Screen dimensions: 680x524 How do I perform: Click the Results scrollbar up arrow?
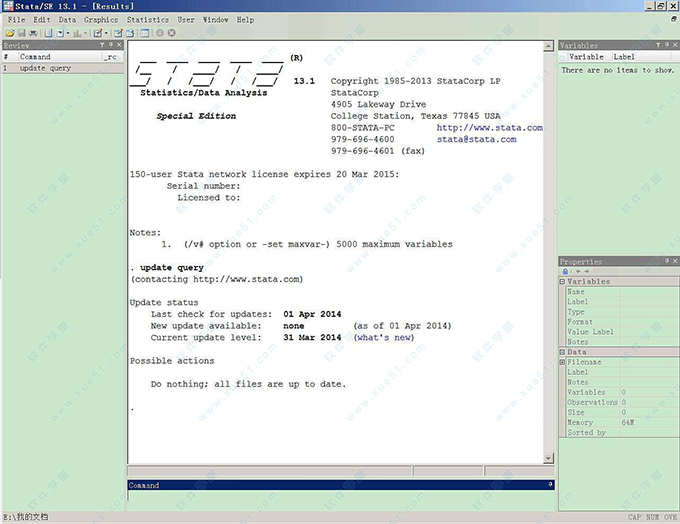548,46
